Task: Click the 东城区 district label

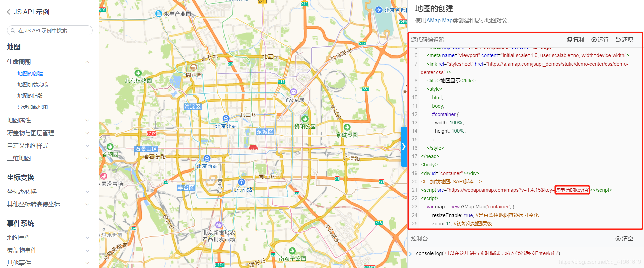Action: 265,131
